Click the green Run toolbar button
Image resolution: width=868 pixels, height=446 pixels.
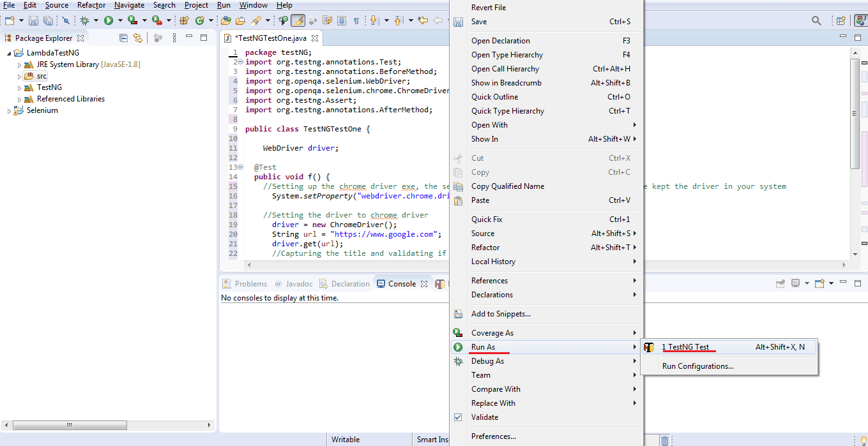click(x=109, y=20)
